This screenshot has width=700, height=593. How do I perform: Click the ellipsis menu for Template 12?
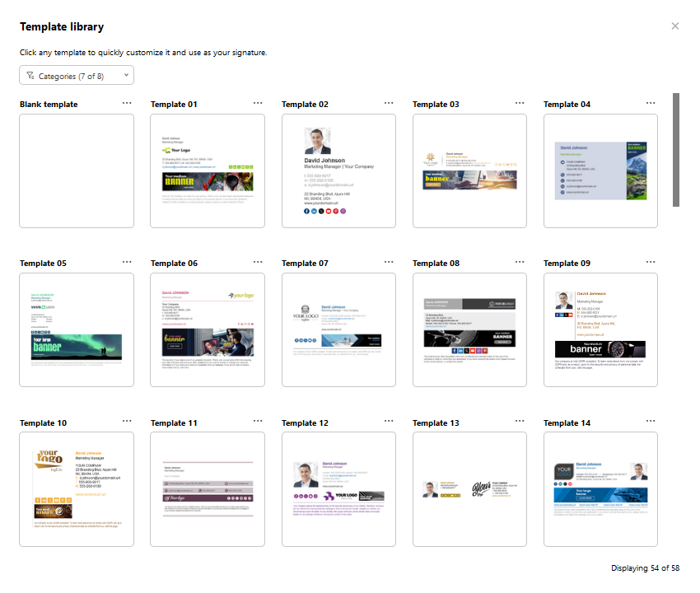click(x=389, y=422)
